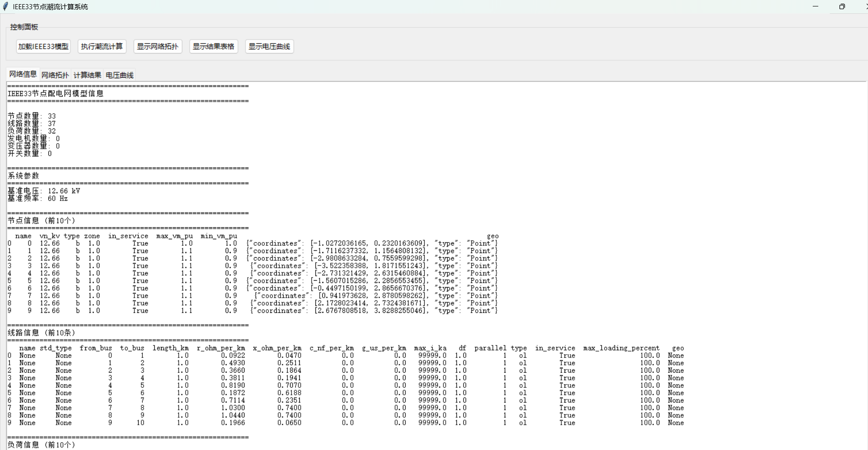Image resolution: width=868 pixels, height=450 pixels.
Task: Click the feather app icon in title bar
Action: 6,6
